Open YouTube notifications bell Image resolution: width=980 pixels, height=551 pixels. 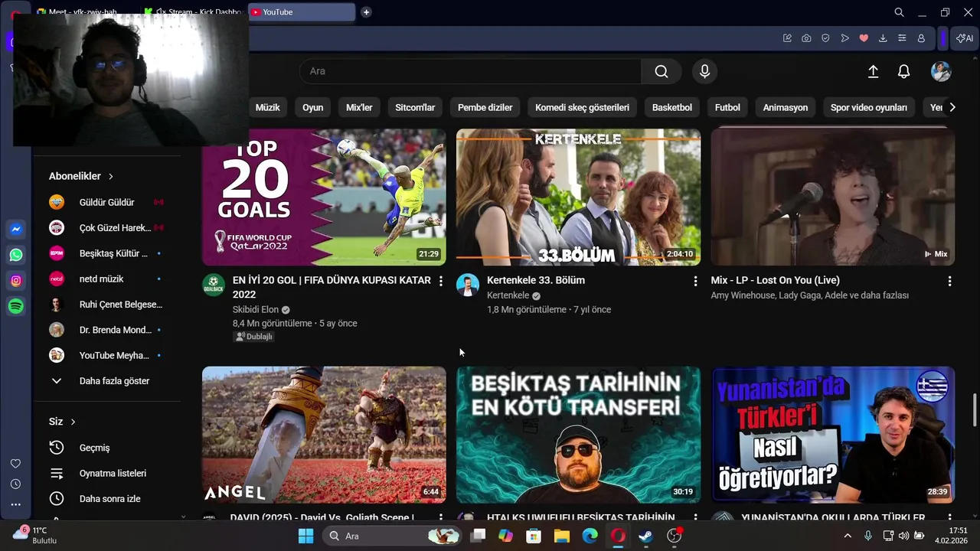tap(903, 71)
